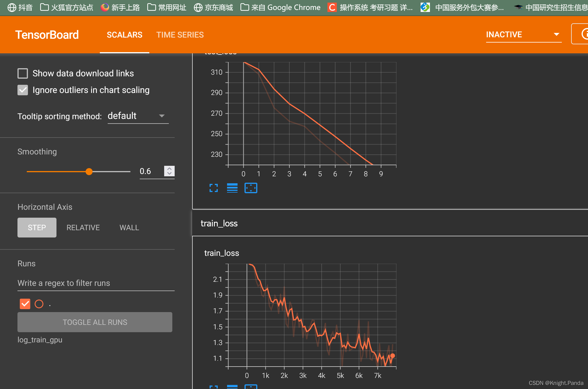588x389 pixels.
Task: Decrease smoothing value with down stepper arrow
Action: click(169, 174)
